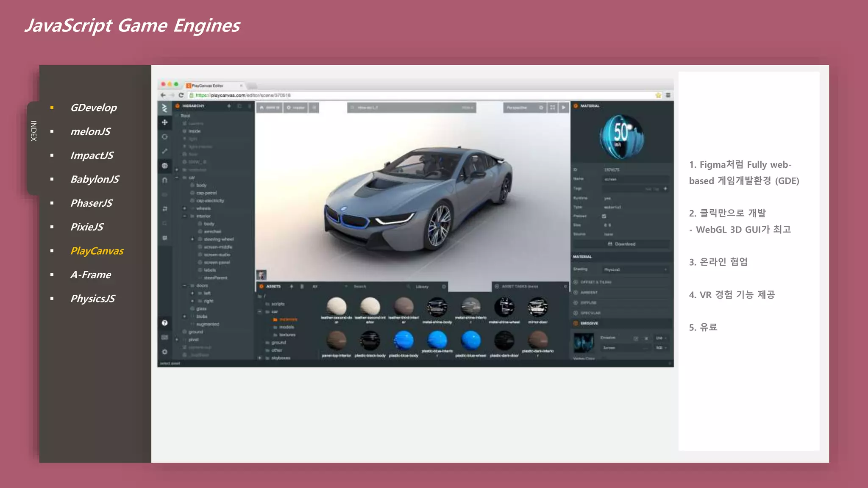This screenshot has width=868, height=488.
Task: Delete asset with Assets trash icon
Action: pyautogui.click(x=302, y=286)
